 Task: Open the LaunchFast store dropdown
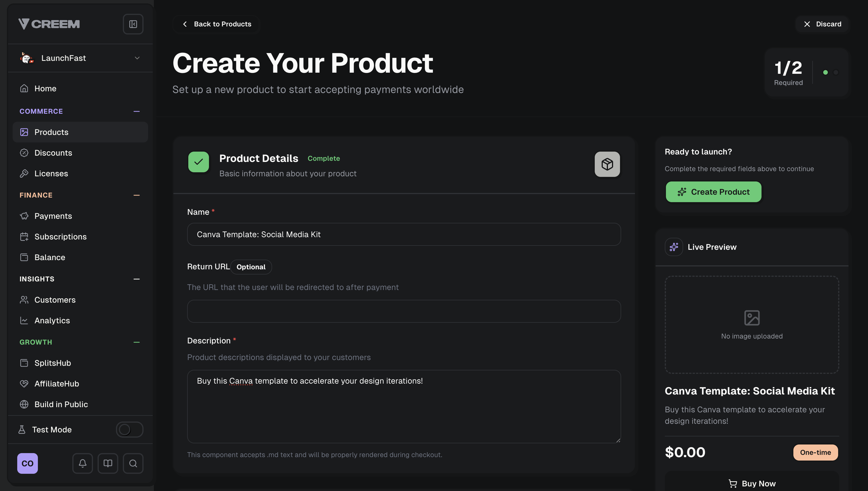pyautogui.click(x=80, y=58)
